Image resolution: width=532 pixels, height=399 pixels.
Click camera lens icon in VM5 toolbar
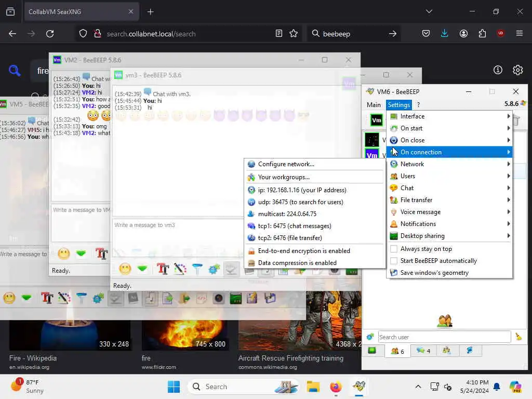219,298
